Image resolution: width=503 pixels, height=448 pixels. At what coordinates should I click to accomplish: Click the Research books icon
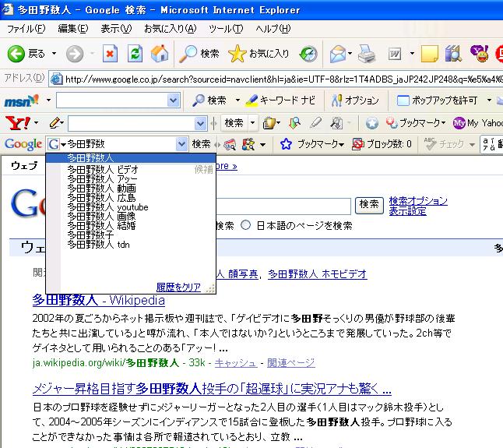pyautogui.click(x=453, y=53)
